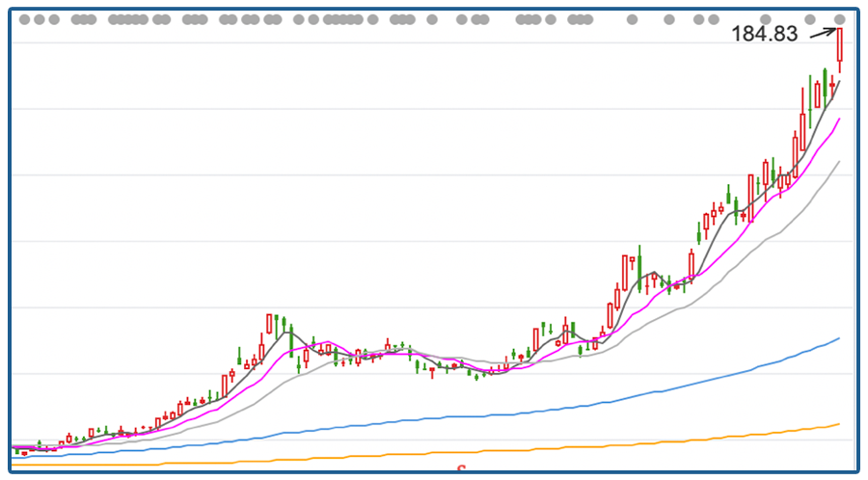868x480 pixels.
Task: Click the orange moving average line at right end
Action: 837,425
